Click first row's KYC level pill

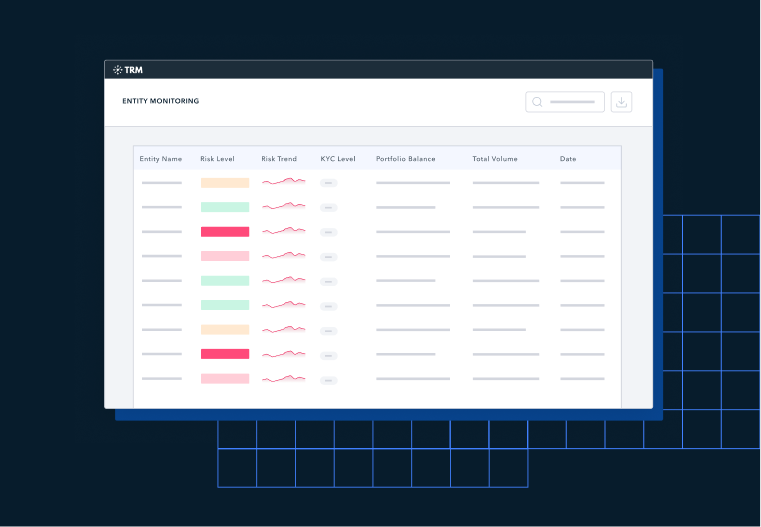pyautogui.click(x=329, y=183)
